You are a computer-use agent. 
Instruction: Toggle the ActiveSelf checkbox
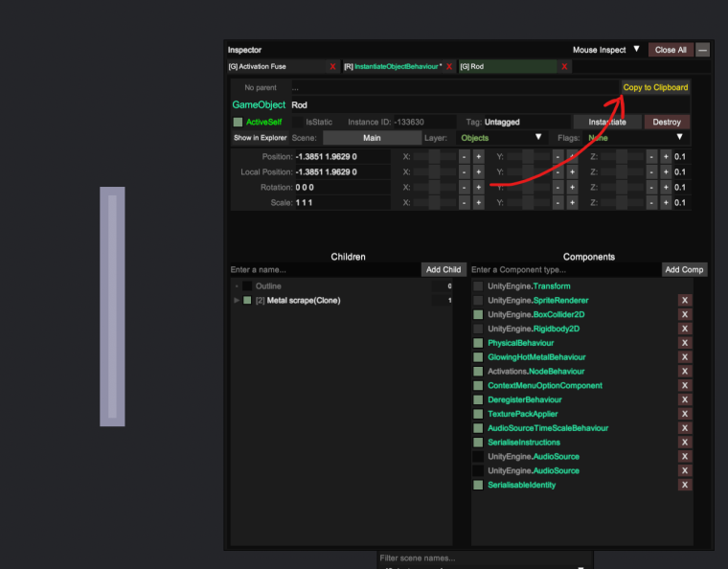click(238, 122)
